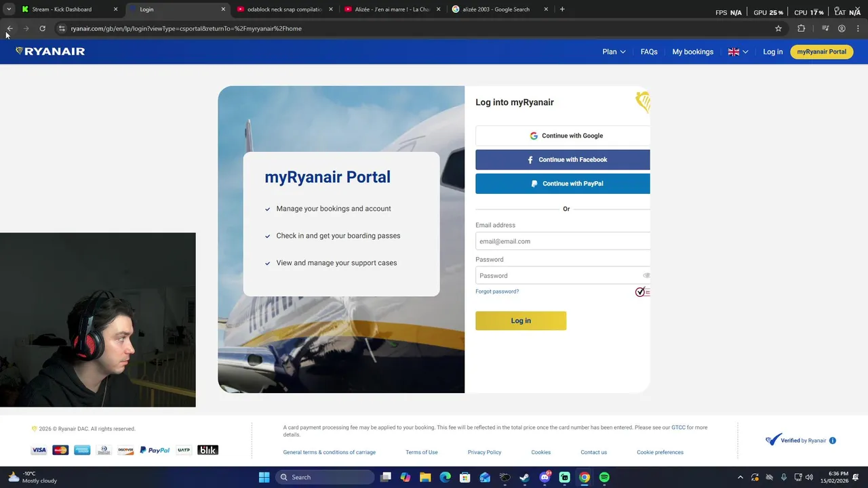Open General terms & conditions of carriage

point(330,452)
